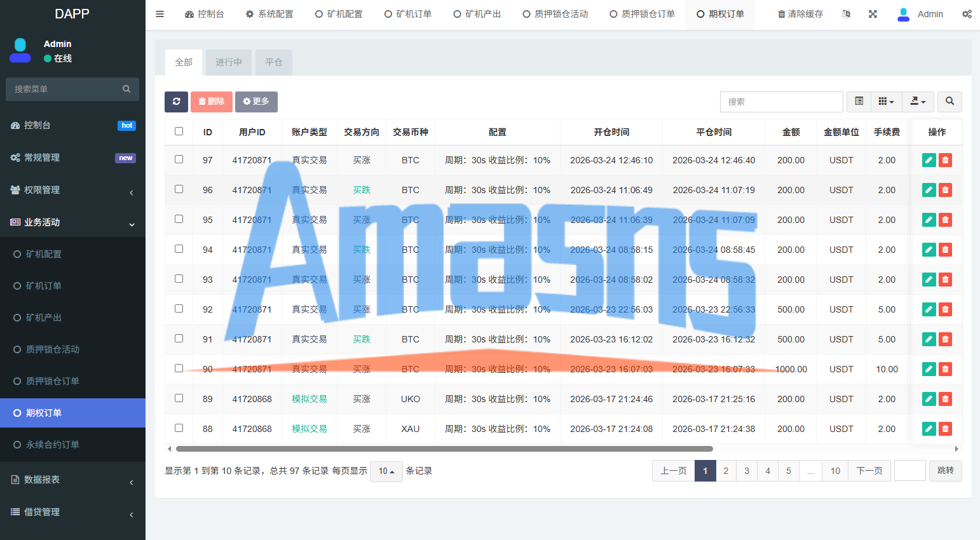Focus the page number jump input
Screen dimensions: 980x540
tap(910, 471)
